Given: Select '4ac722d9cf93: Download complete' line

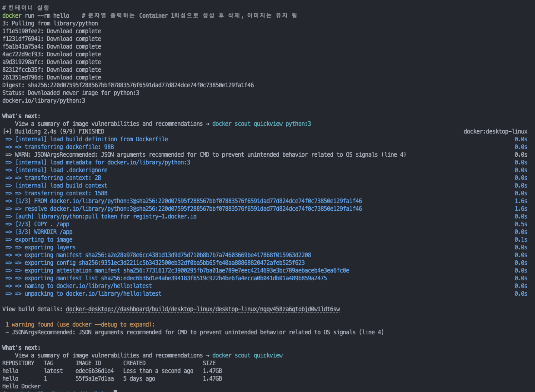Looking at the screenshot, I should tap(51, 54).
